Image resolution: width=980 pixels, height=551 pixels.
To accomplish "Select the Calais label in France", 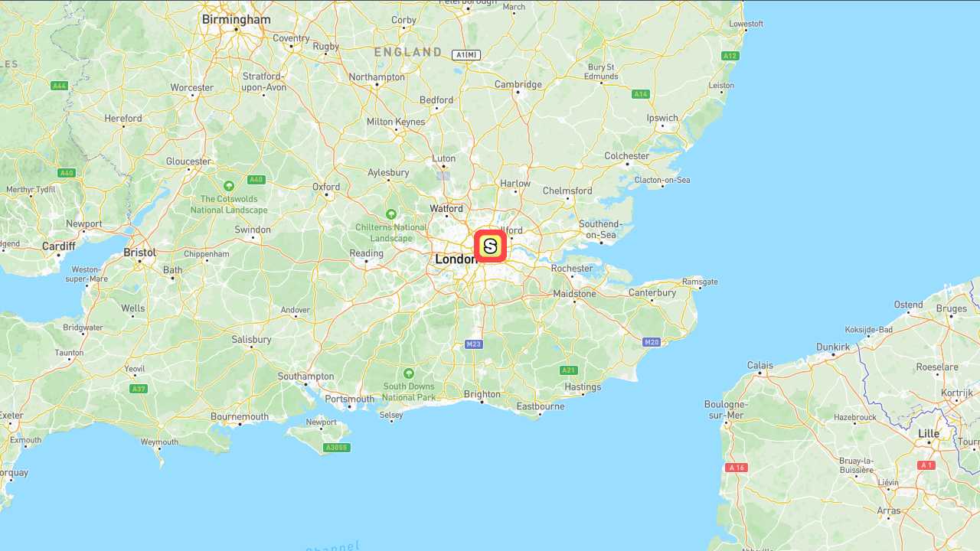I will coord(760,366).
